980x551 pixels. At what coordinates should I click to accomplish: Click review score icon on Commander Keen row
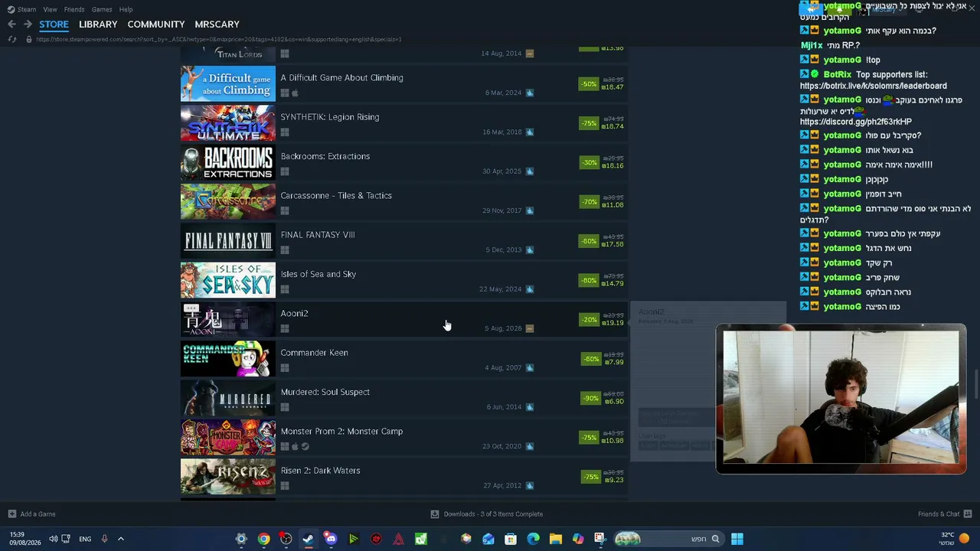529,368
